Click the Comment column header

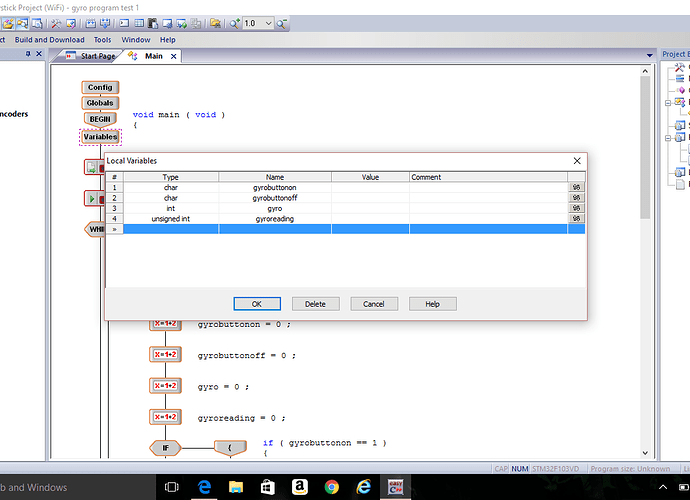tap(488, 177)
